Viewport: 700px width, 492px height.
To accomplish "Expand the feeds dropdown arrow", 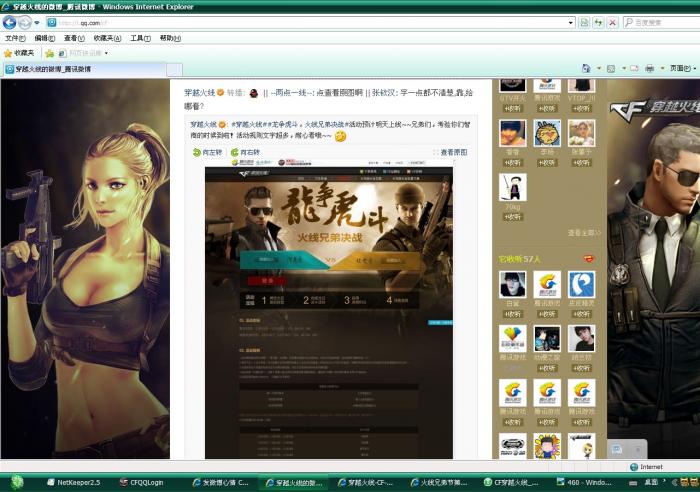I will [624, 68].
